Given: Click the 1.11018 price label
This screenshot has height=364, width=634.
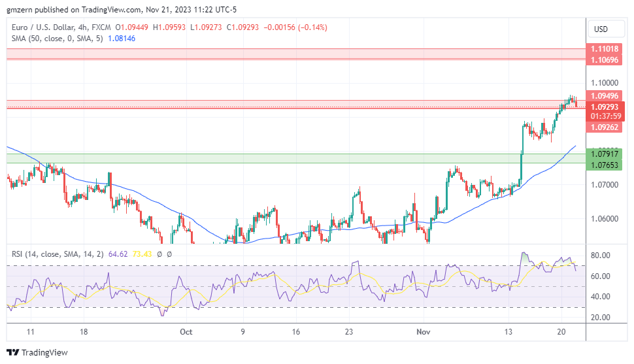Looking at the screenshot, I should tap(605, 49).
